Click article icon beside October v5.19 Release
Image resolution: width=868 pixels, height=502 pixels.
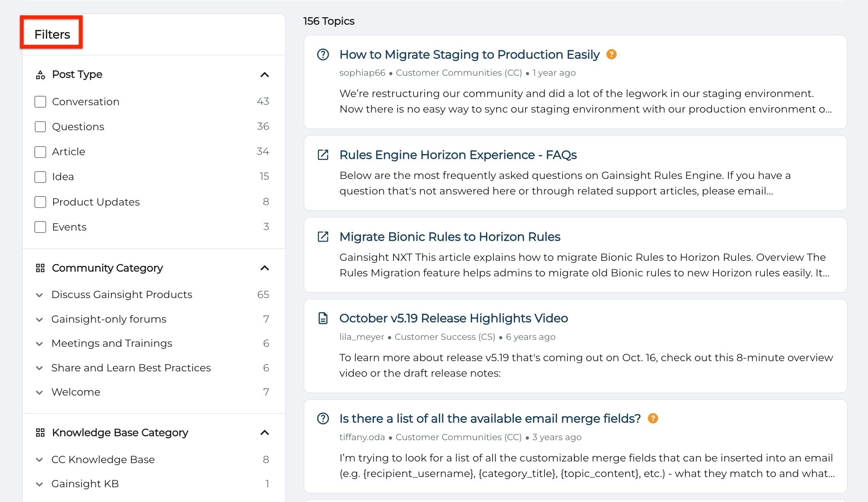point(323,318)
